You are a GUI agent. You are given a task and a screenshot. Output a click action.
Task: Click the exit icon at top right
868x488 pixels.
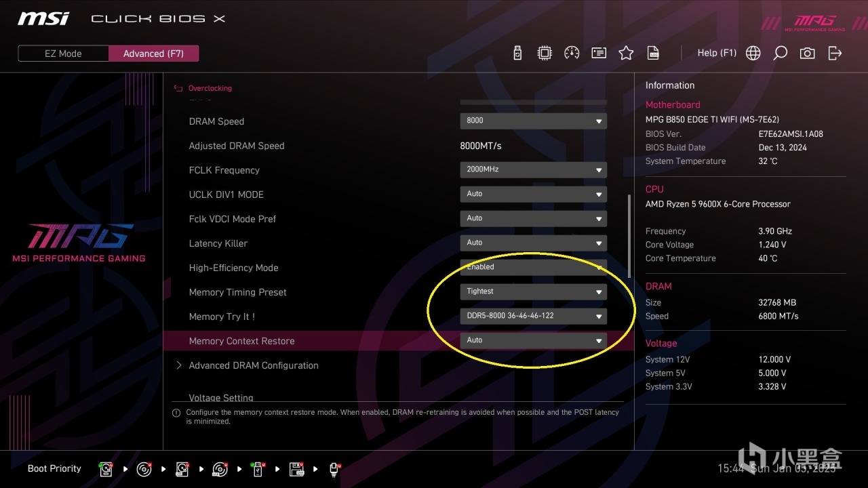point(835,53)
